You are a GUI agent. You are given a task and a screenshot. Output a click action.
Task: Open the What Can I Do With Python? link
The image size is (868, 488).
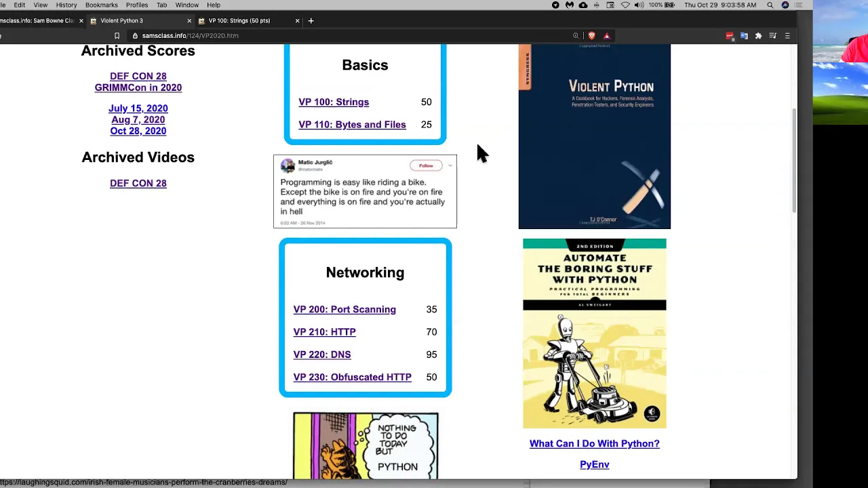coord(595,443)
